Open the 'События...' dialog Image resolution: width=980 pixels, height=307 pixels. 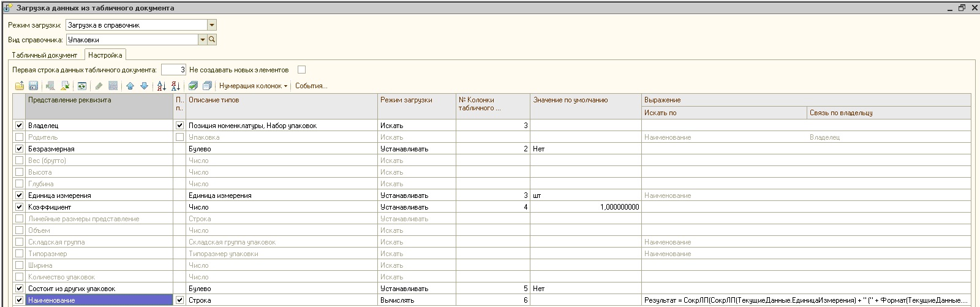coord(311,86)
